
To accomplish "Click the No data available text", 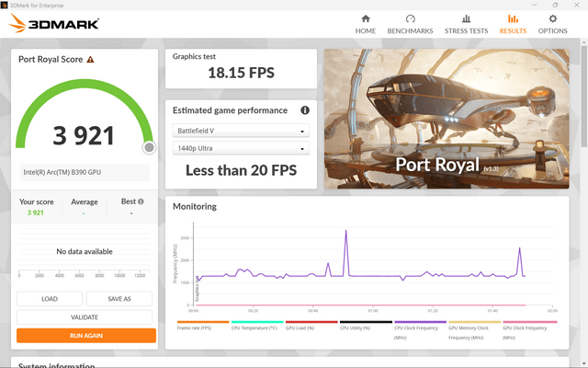I will [x=85, y=251].
